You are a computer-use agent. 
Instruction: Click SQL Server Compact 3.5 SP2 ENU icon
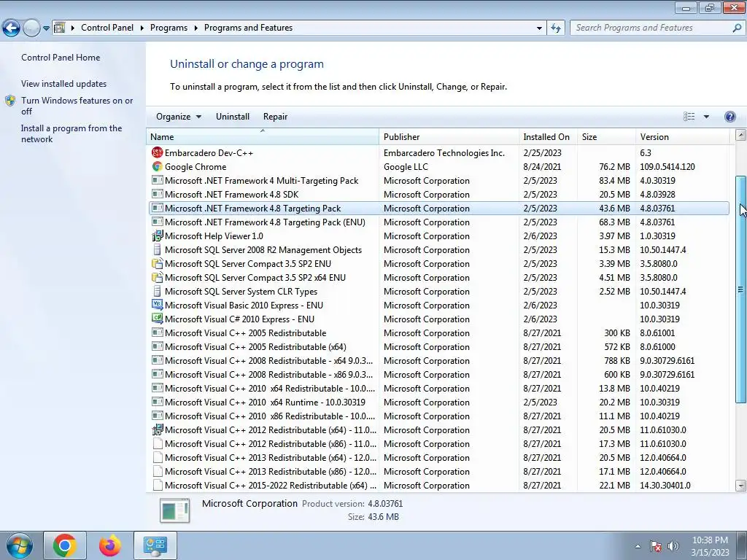coord(157,263)
